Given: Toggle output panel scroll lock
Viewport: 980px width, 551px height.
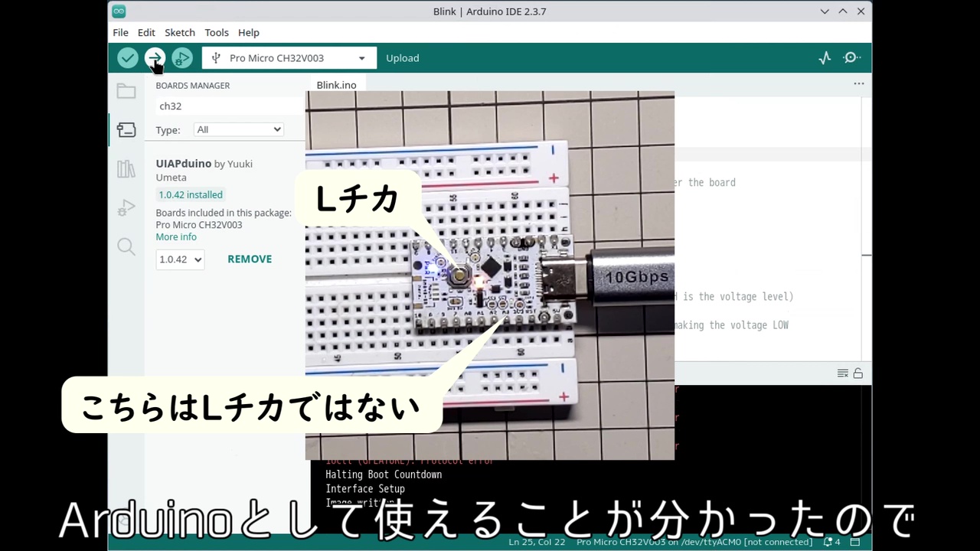Looking at the screenshot, I should click(x=858, y=373).
